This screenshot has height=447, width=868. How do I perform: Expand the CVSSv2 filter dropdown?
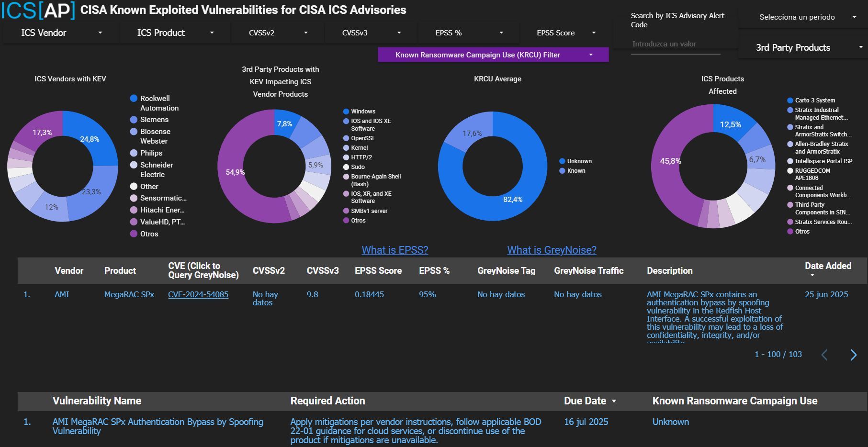[278, 33]
